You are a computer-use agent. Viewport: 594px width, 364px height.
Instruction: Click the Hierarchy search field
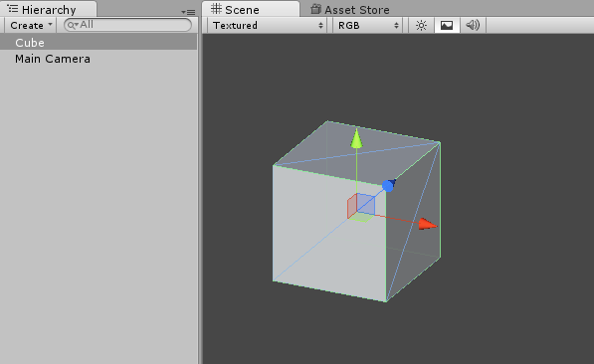(x=127, y=25)
